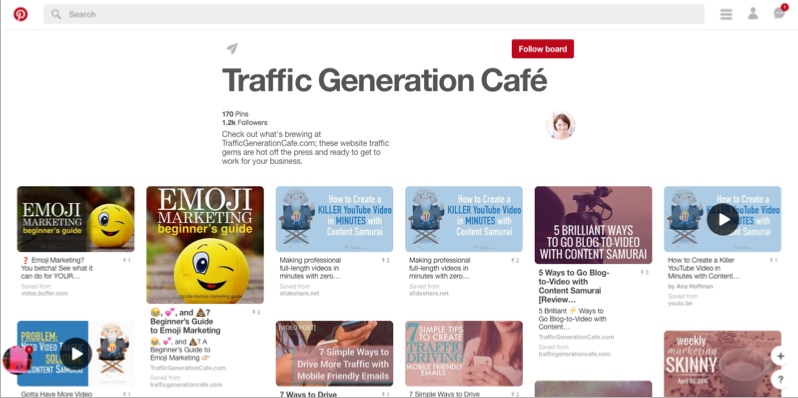Click 'by Ana Hoffman' author text
Screen dimensions: 798x398
pyautogui.click(x=691, y=287)
